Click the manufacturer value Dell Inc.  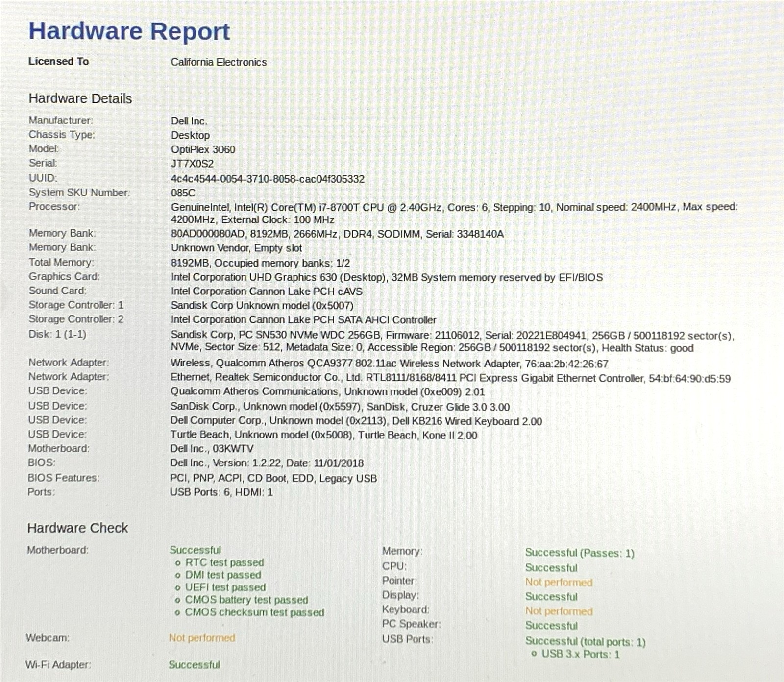189,121
